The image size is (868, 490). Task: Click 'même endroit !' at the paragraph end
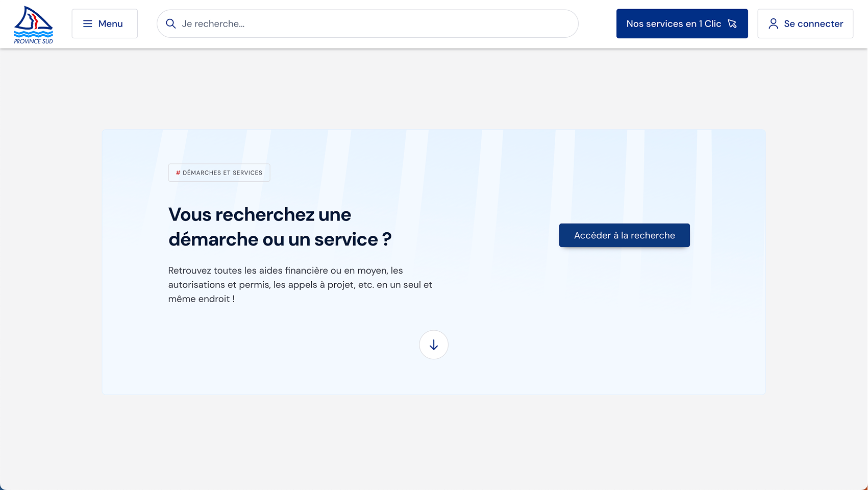click(202, 299)
